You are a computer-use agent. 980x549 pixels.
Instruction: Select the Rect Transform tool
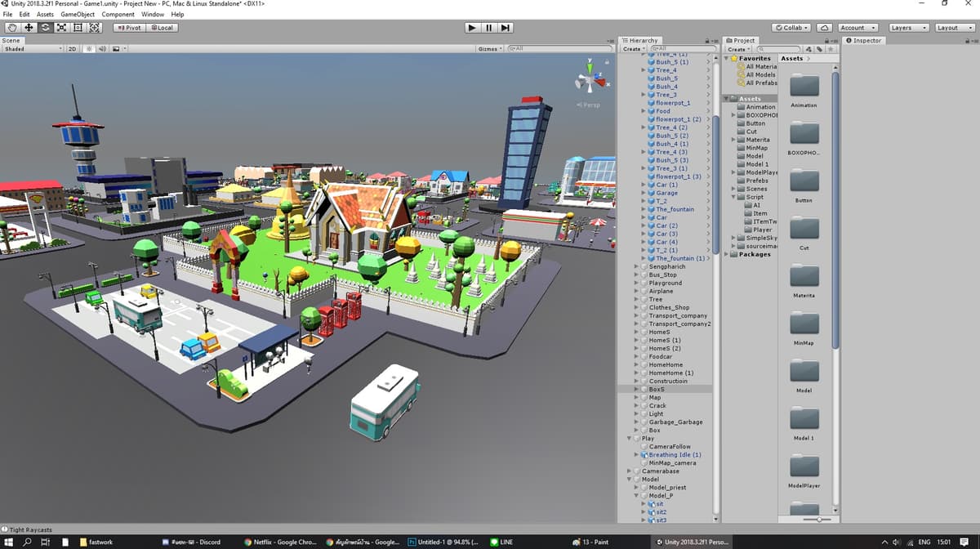pos(78,28)
